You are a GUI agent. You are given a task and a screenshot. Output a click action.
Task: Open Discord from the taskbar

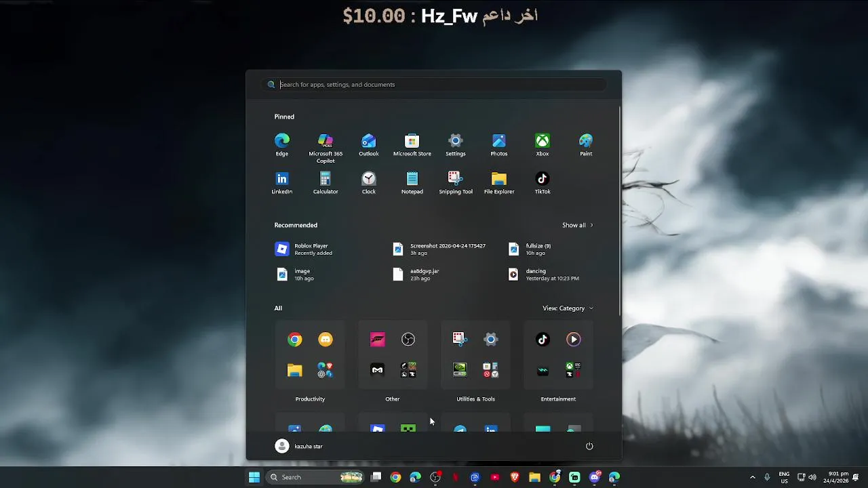[x=595, y=477]
